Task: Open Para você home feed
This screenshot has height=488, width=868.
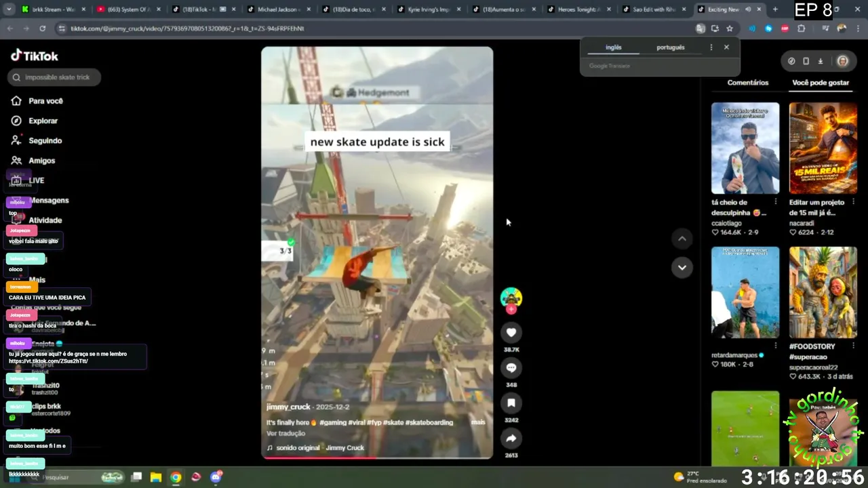Action: pyautogui.click(x=37, y=101)
